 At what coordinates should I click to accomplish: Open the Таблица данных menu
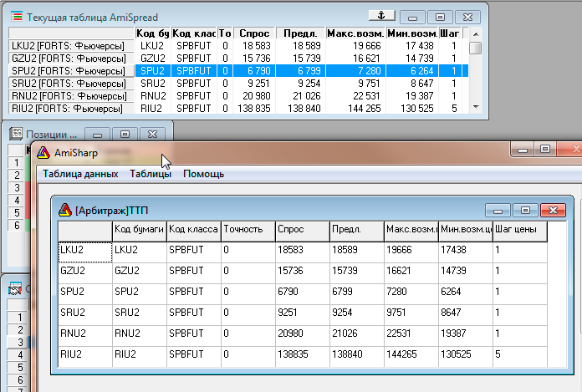tap(80, 174)
